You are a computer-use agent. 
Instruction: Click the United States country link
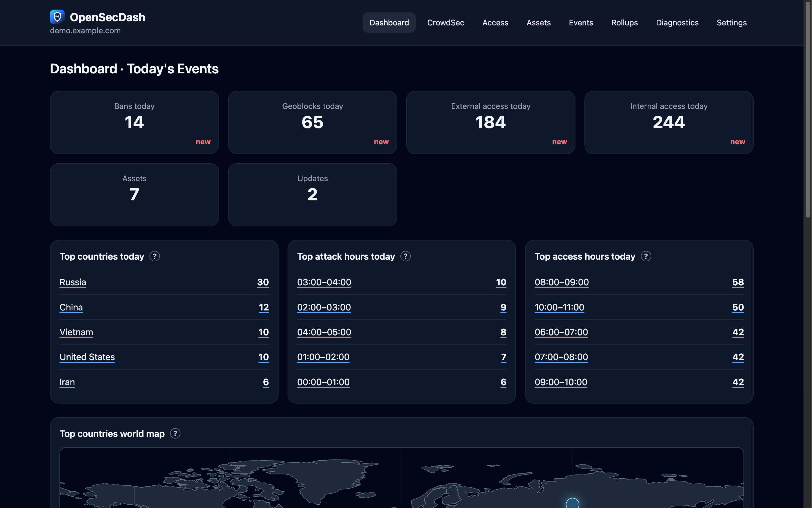pyautogui.click(x=87, y=357)
